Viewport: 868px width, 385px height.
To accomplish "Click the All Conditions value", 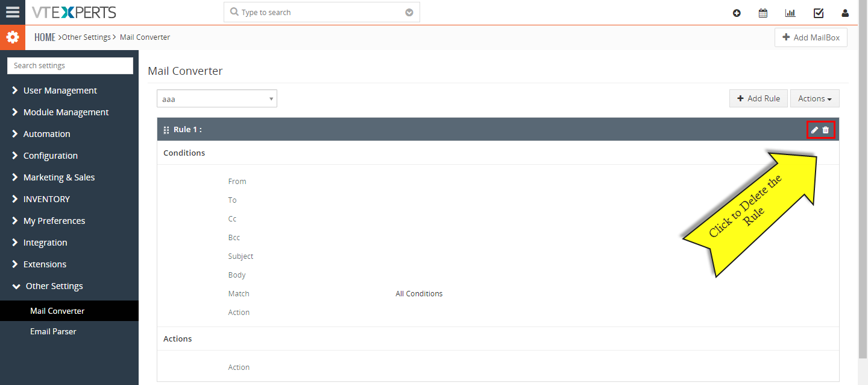I will click(x=419, y=294).
